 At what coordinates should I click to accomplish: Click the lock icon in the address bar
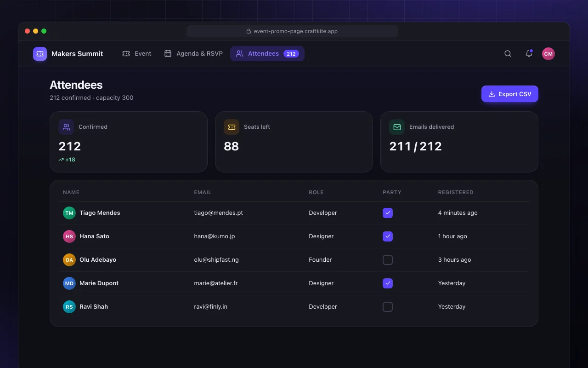tap(249, 31)
